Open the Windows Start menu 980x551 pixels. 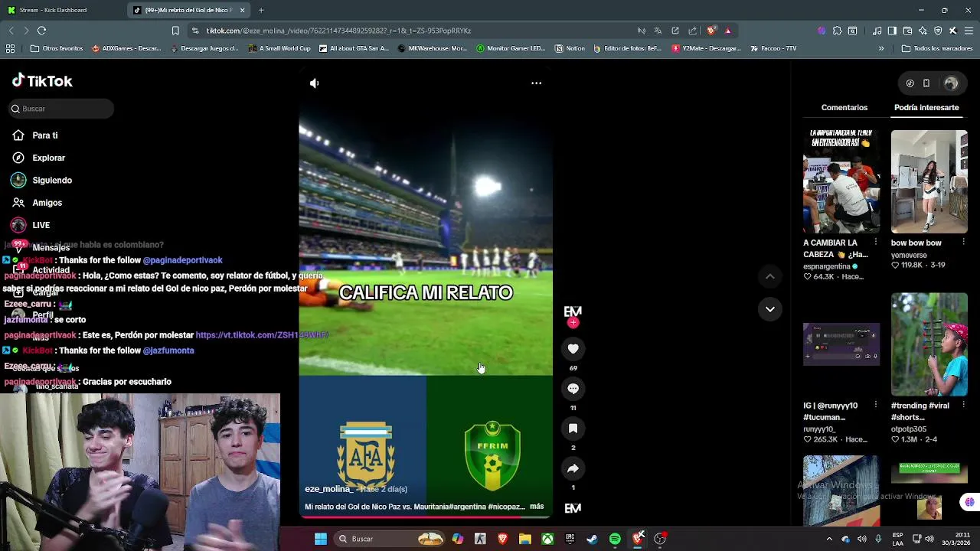pos(321,539)
